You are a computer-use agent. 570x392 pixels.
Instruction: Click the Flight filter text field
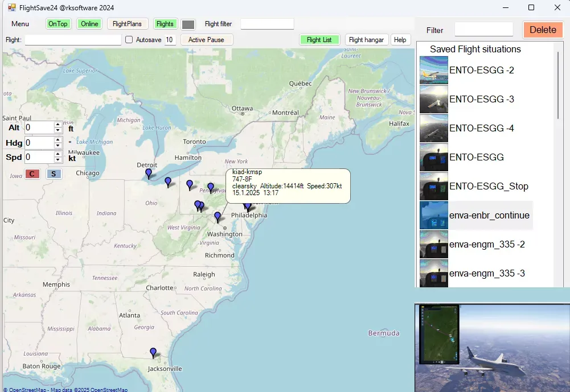(x=267, y=24)
